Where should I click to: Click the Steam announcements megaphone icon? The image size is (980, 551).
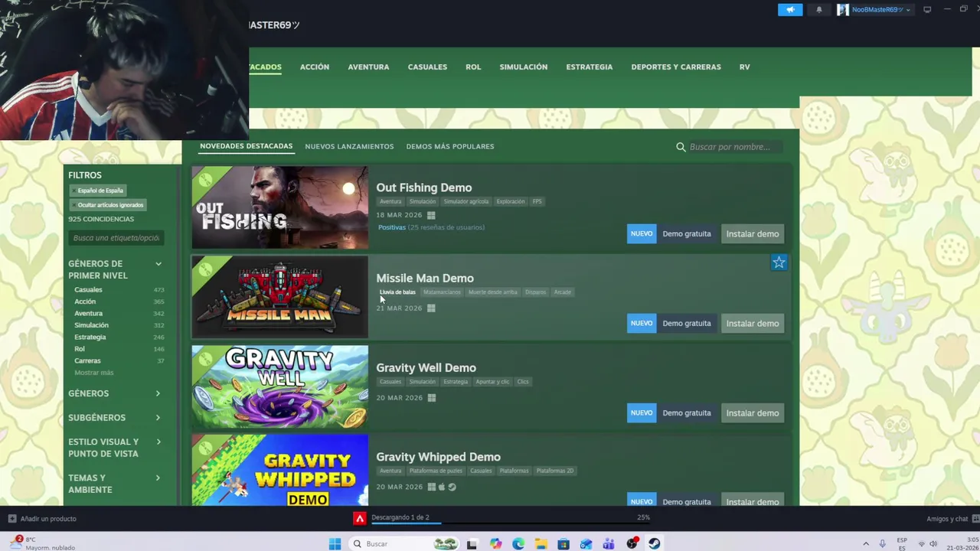click(x=790, y=10)
